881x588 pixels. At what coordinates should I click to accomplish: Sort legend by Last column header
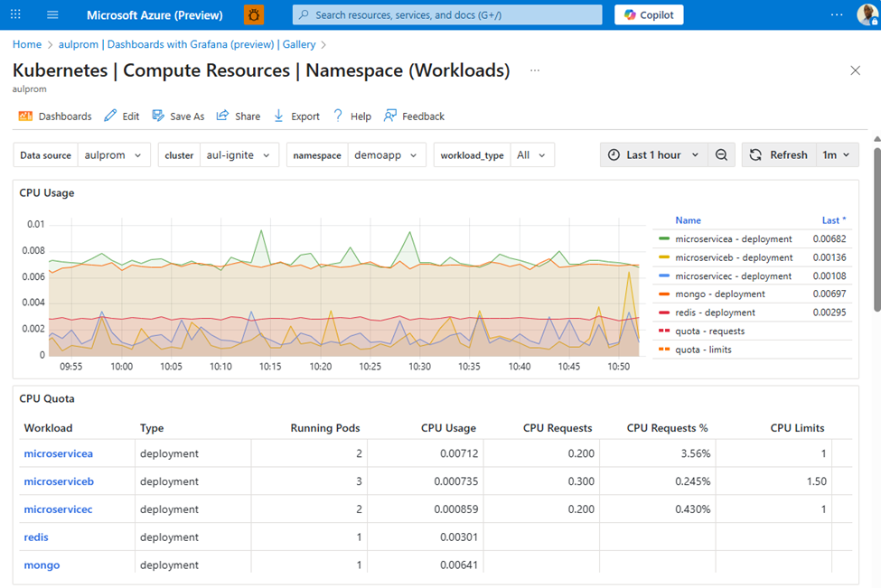[x=834, y=220]
